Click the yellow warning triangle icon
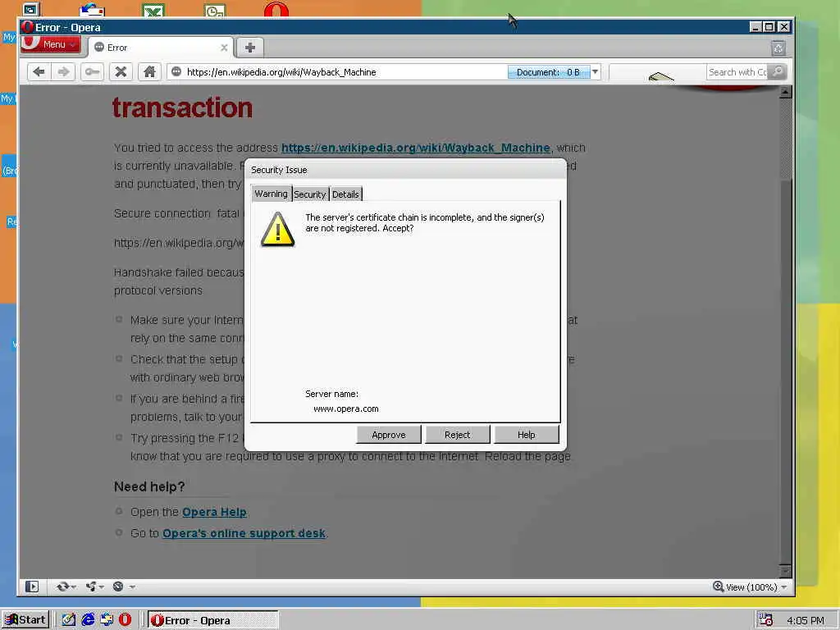This screenshot has width=840, height=630. [277, 229]
